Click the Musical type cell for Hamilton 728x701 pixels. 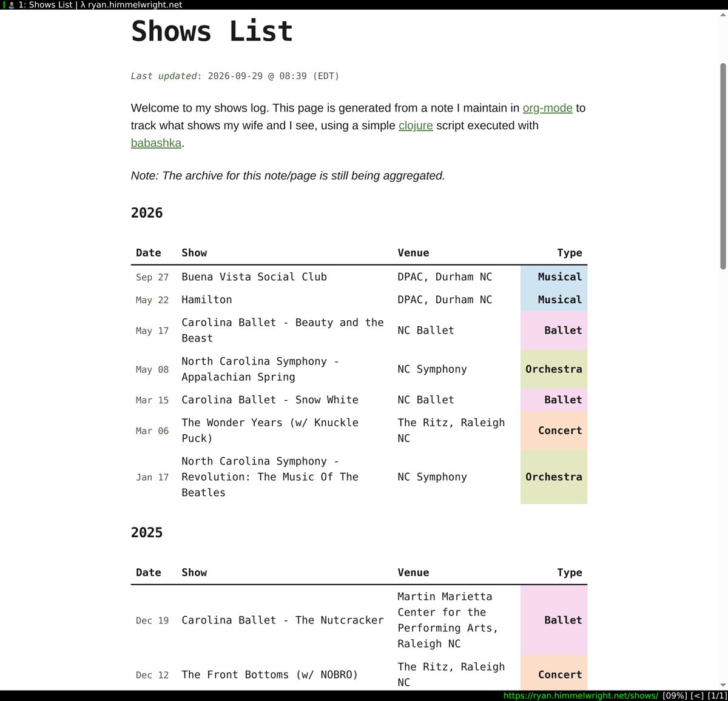[x=554, y=300]
